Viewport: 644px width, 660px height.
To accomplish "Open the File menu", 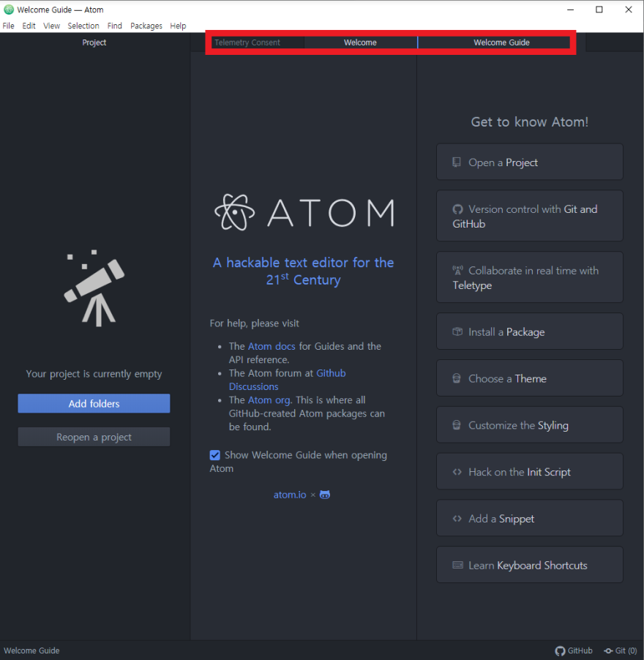I will click(x=9, y=26).
